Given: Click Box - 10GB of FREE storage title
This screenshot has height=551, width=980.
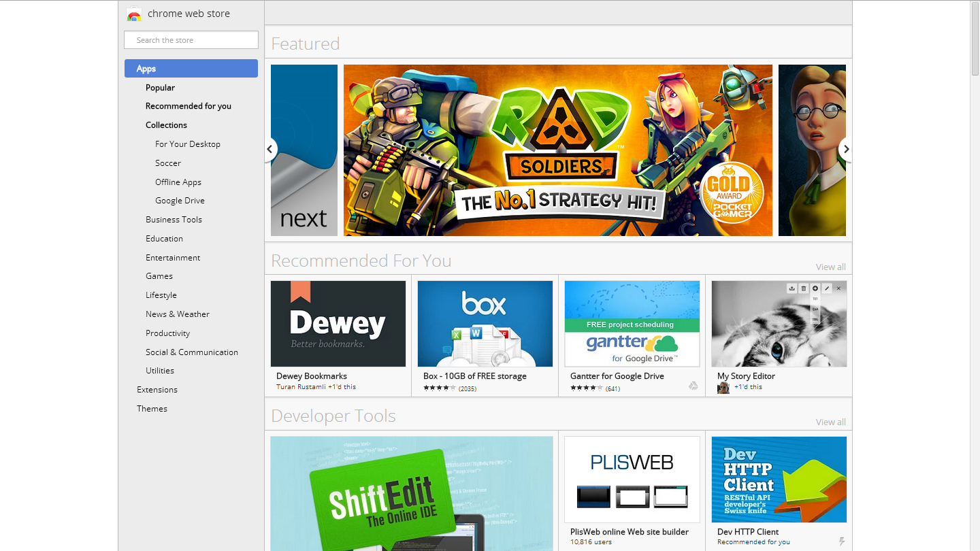Looking at the screenshot, I should tap(475, 376).
